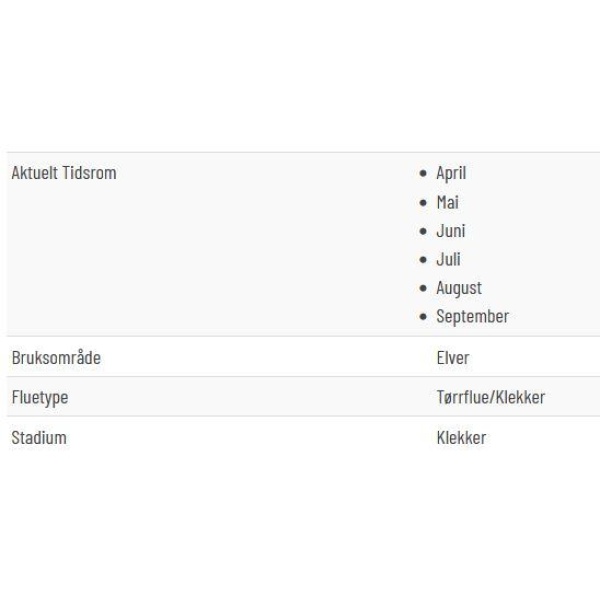Click the bullet point before Mai
Viewport: 600px width, 600px height.
pyautogui.click(x=423, y=202)
